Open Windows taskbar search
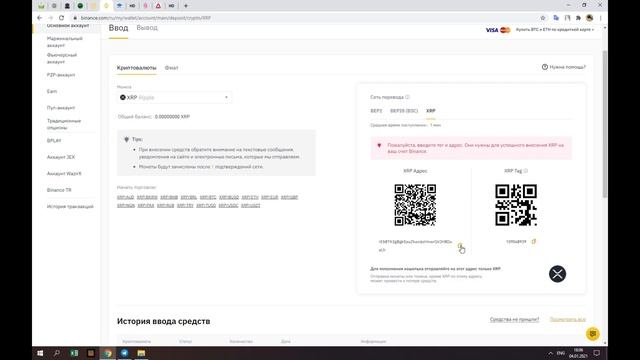640x360 pixels. (57, 353)
